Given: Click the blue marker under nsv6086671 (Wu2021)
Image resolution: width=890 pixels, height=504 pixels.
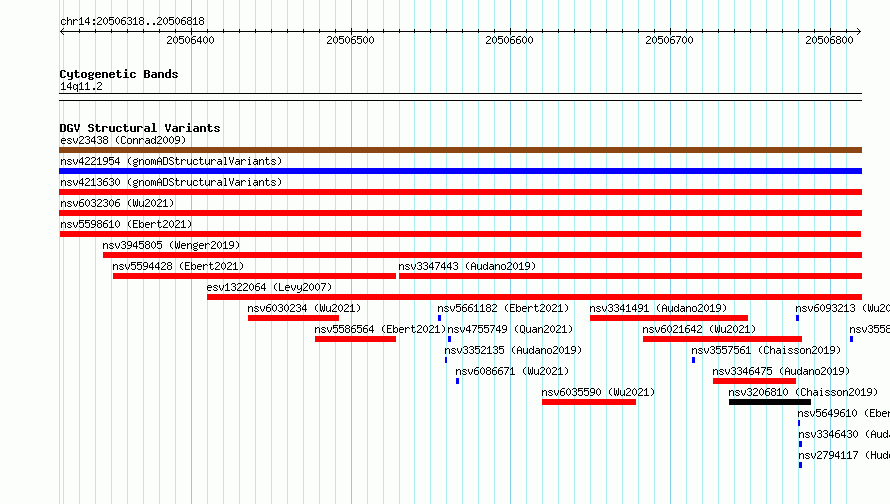Looking at the screenshot, I should click(x=457, y=381).
